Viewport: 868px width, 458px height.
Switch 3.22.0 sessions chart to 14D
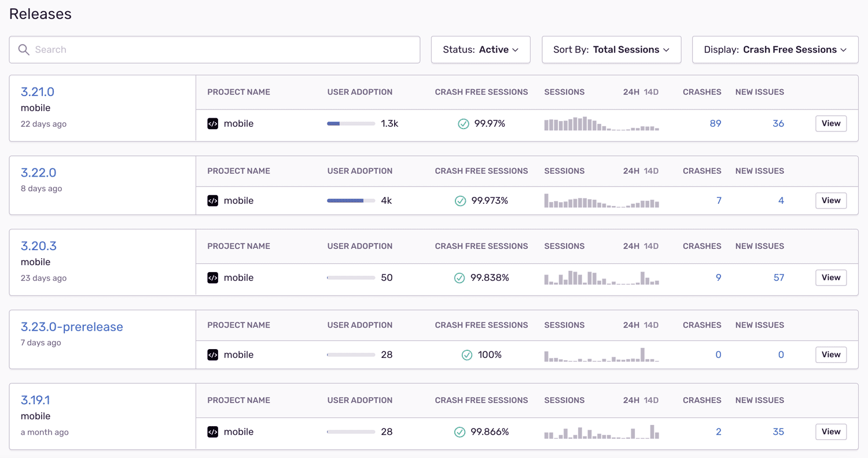(x=651, y=171)
